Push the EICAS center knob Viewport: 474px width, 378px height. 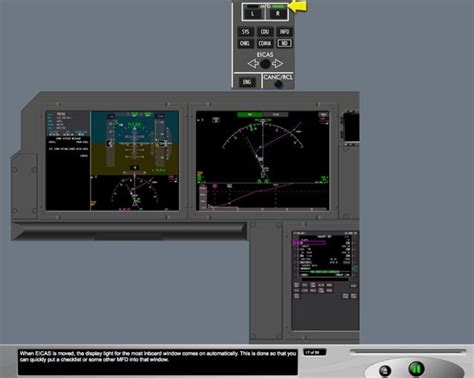pos(265,64)
